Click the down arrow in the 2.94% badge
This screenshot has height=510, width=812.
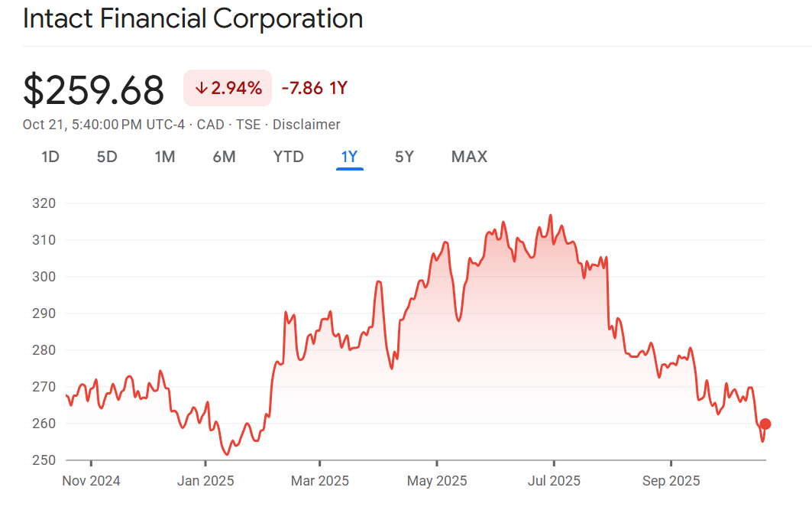202,88
